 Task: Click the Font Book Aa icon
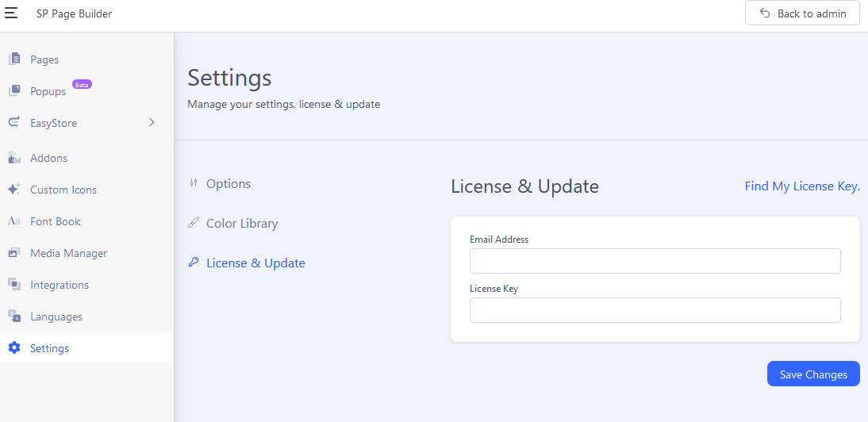point(14,221)
